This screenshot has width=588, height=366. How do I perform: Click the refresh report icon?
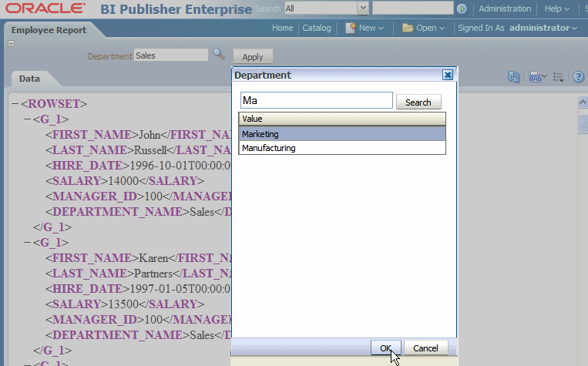513,77
